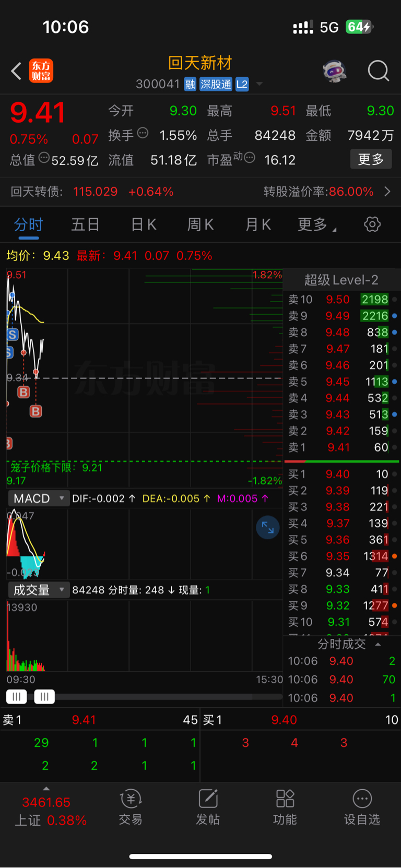401x868 pixels.
Task: Tap the 卖1 9.41 queue header
Action: click(100, 720)
